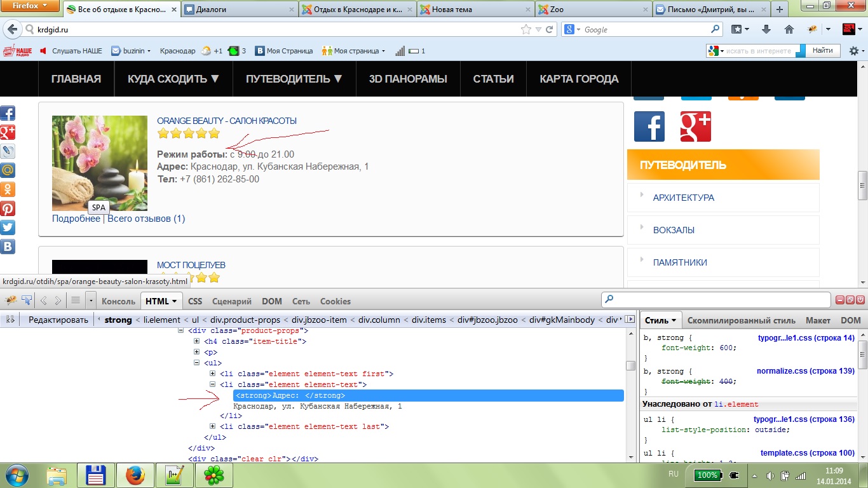Screen dimensions: 868x488
Task: Open Windows Start button
Action: point(15,475)
